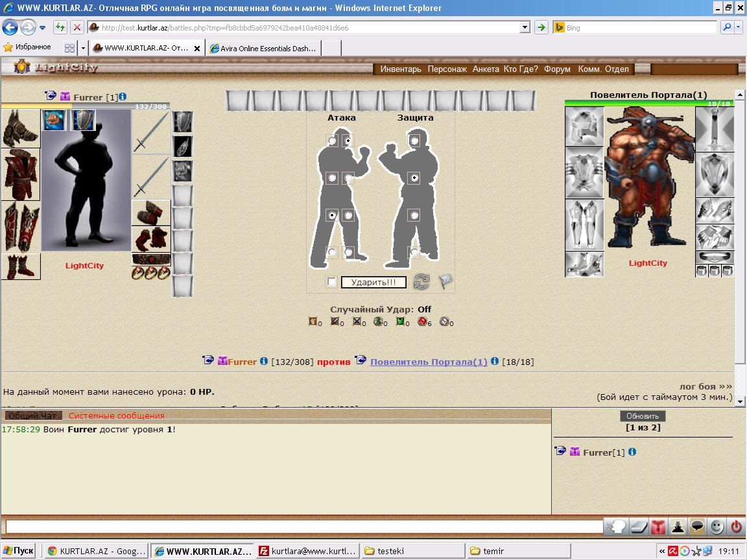Click the Избранное favorites button
This screenshot has height=560, width=747.
click(x=27, y=47)
